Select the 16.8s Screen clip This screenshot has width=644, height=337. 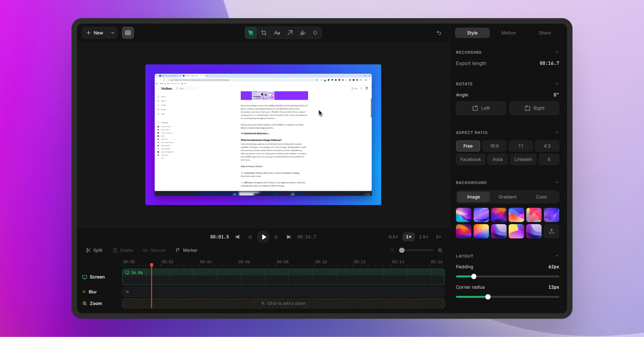(x=283, y=277)
